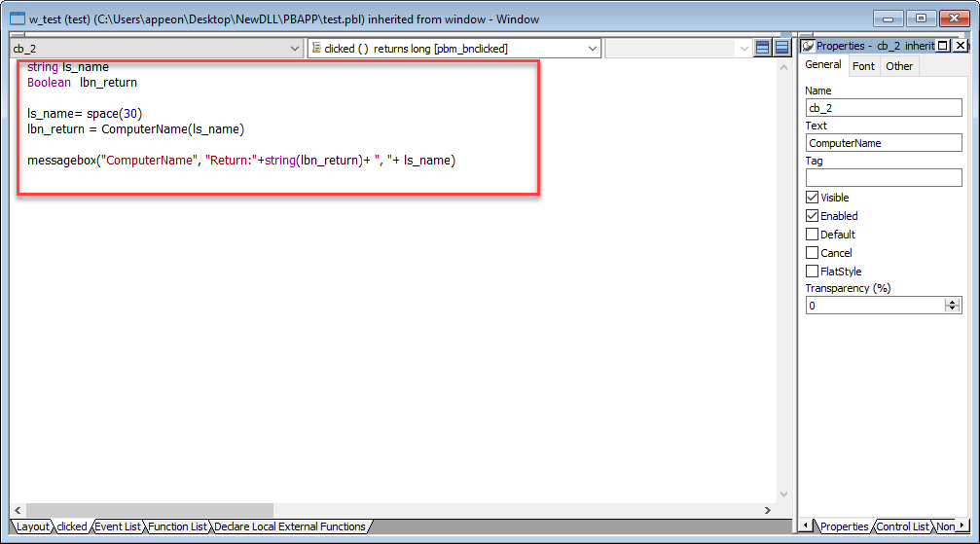Open the cb_2 object dropdown

295,48
